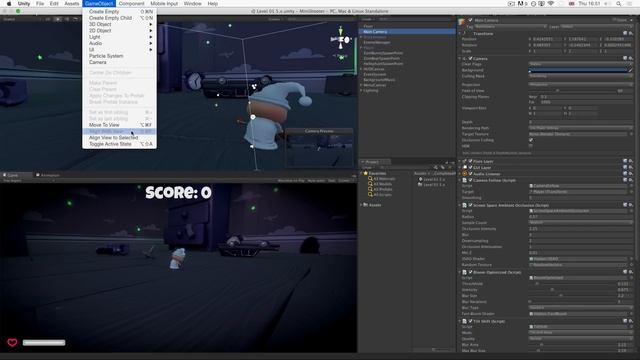Open gear menu of Bloom Optimized script
The image size is (640, 360).
coord(631,272)
